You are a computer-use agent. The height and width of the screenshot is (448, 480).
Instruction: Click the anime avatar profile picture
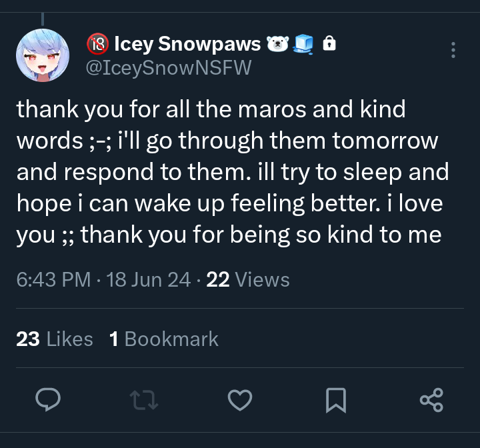click(x=42, y=55)
